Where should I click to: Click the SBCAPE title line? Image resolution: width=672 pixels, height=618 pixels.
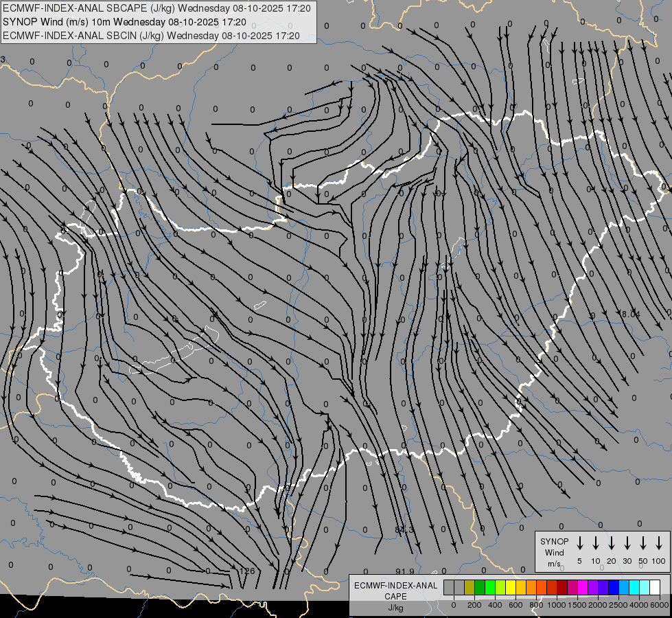click(157, 8)
